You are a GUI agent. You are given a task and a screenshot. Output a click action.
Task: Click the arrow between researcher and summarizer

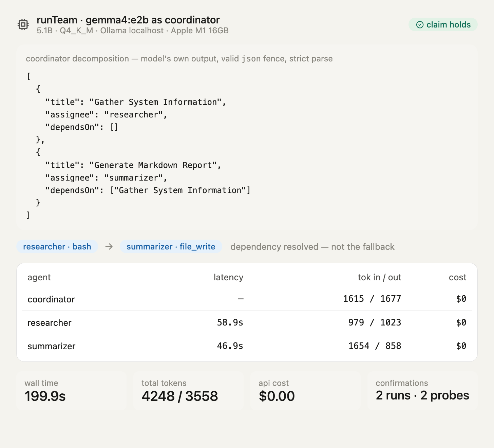(109, 246)
